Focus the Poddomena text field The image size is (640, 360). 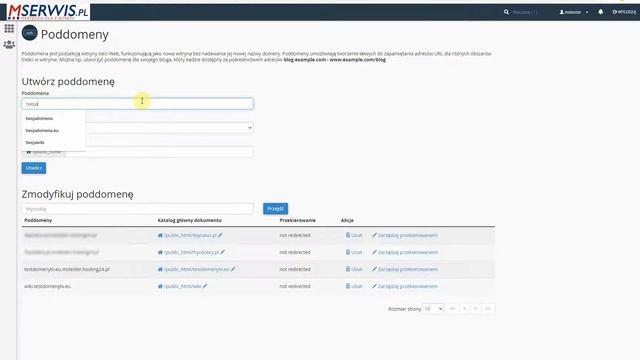(137, 104)
